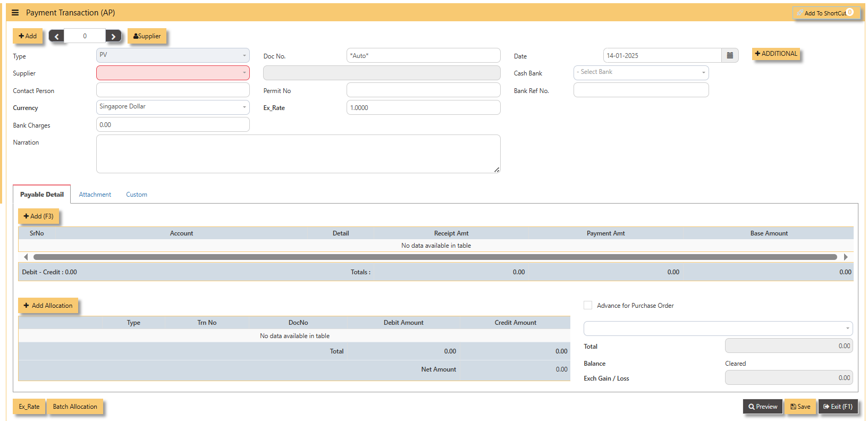Open the Currency dropdown Singapore Dollar
This screenshot has height=421, width=868.
[x=173, y=107]
